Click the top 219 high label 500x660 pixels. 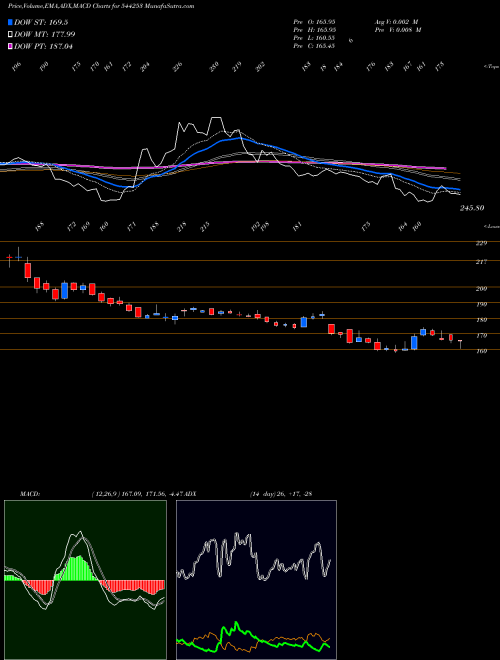[x=237, y=67]
